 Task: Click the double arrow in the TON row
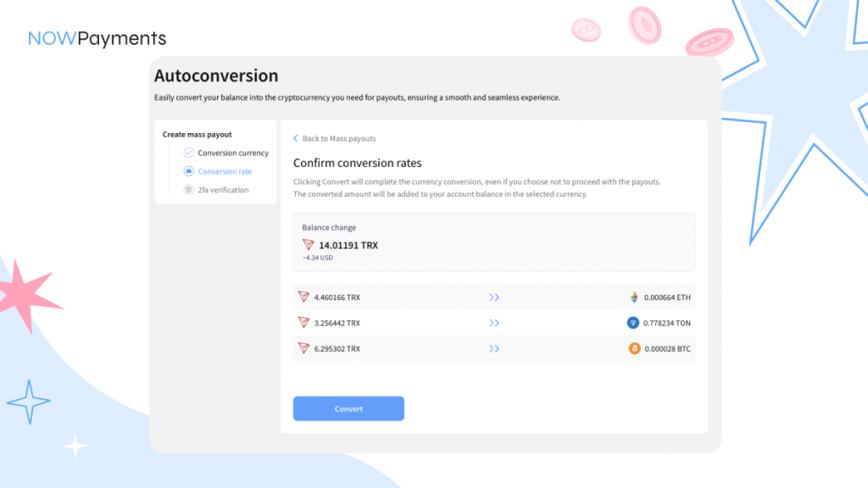494,323
